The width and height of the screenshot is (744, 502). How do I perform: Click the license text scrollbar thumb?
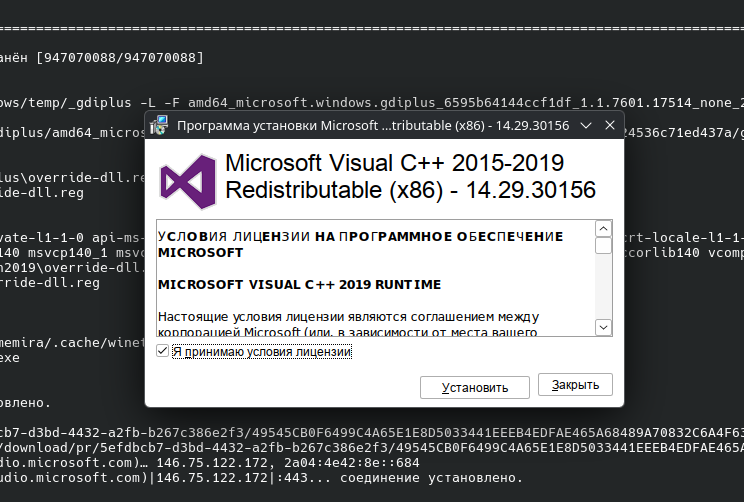(x=603, y=246)
